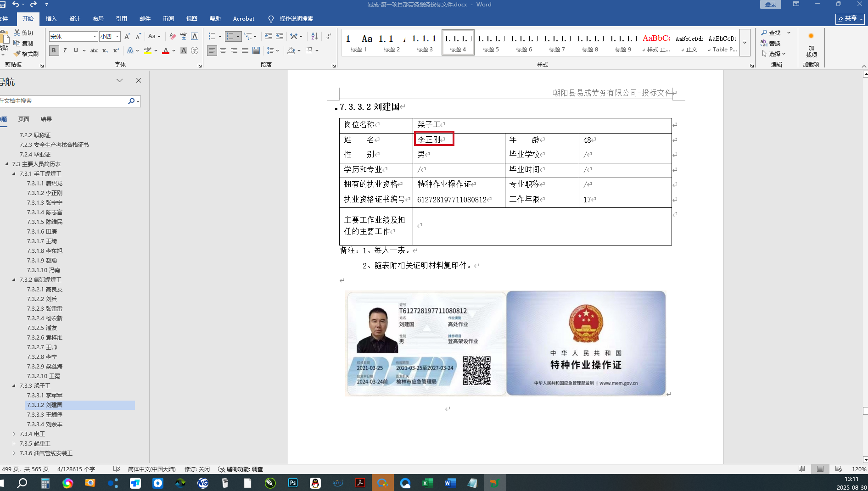Right-align the paragraph
This screenshot has height=491, width=868.
tap(234, 50)
